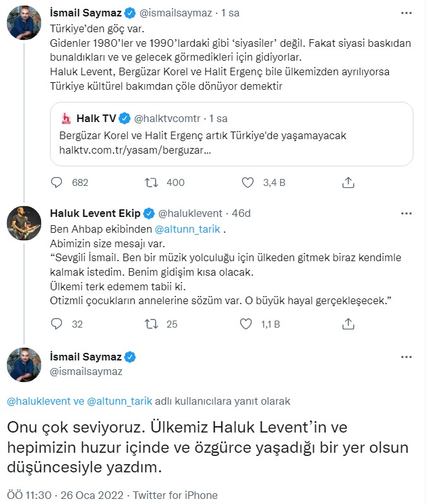Image resolution: width=428 pixels, height=504 pixels.
Task: Share İsmail Saymaz's first tweet
Action: pos(348,182)
